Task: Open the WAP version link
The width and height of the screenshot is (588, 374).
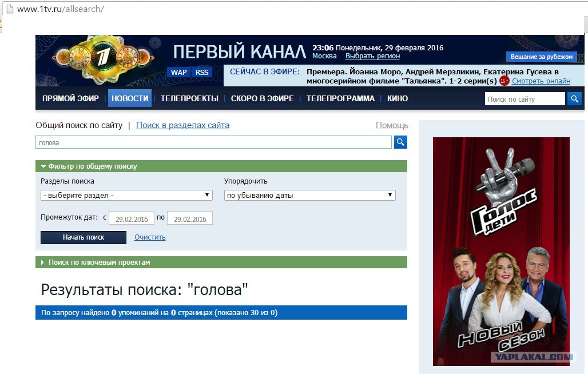Action: tap(178, 72)
